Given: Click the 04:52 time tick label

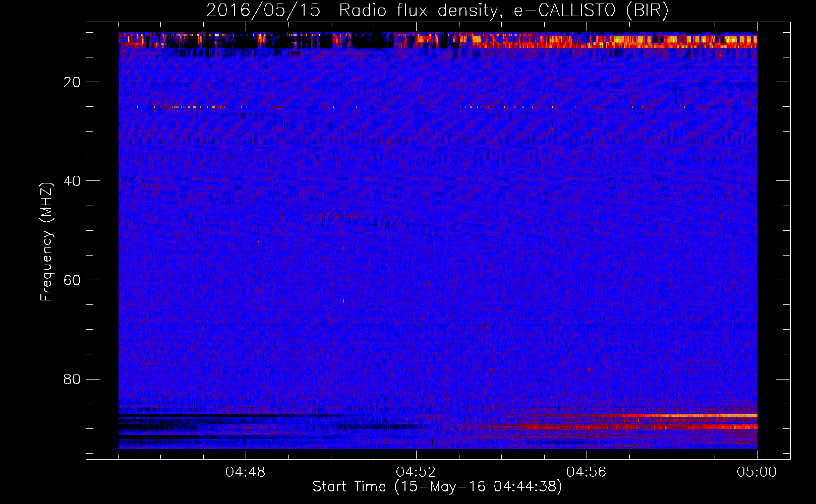Looking at the screenshot, I should tap(416, 472).
